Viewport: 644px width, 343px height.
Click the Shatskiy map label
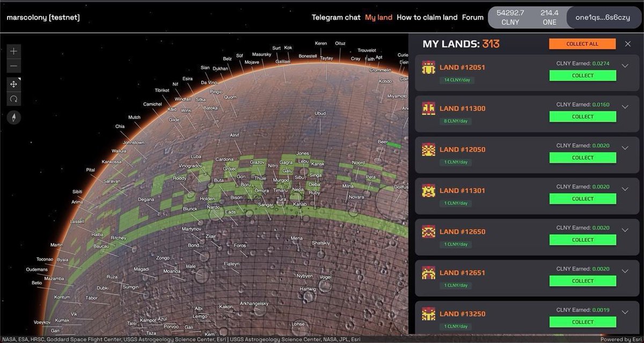point(321,243)
